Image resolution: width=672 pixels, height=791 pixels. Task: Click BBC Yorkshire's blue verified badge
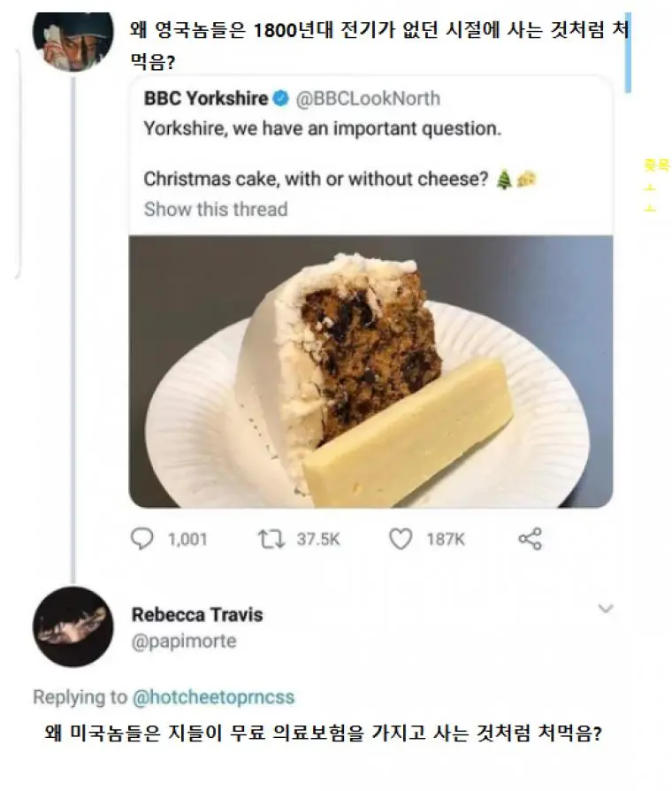[x=280, y=98]
